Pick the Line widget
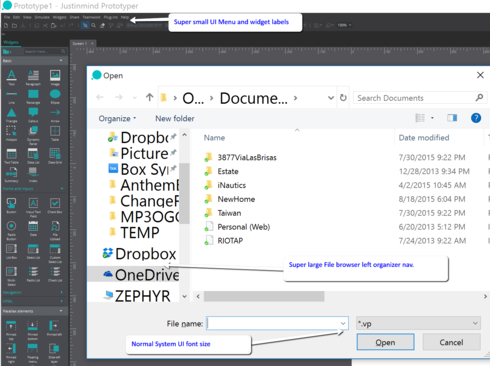Screen dimensions: 490x366 12,96
